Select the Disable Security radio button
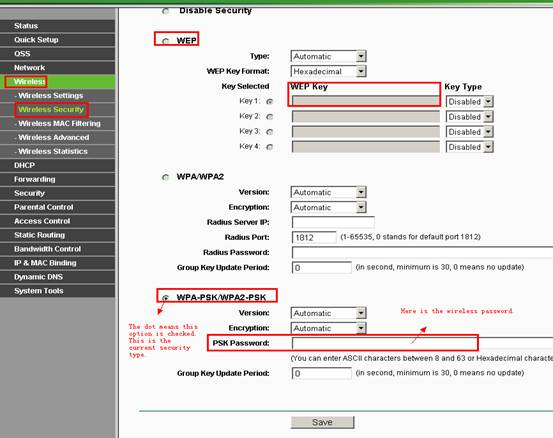553x438 pixels. click(x=165, y=11)
